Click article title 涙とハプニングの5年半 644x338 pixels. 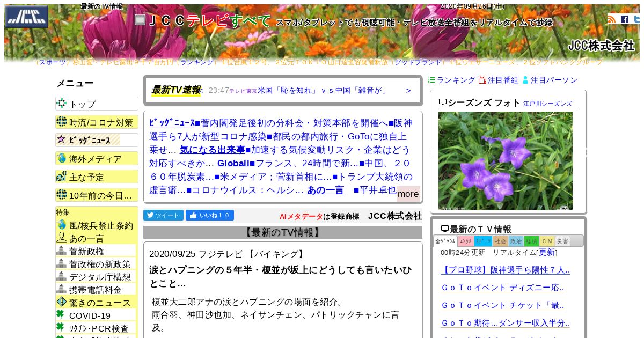[280, 276]
